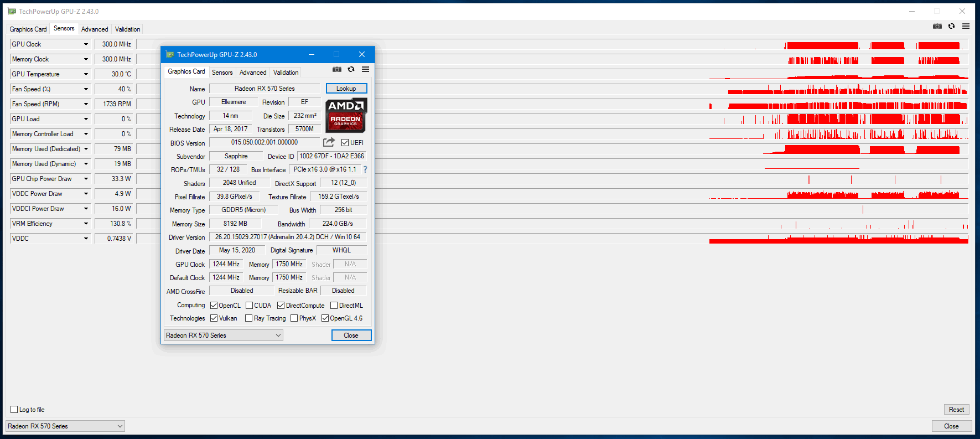Switch to Advanced tab in front window
The width and height of the screenshot is (980, 439).
click(x=253, y=73)
